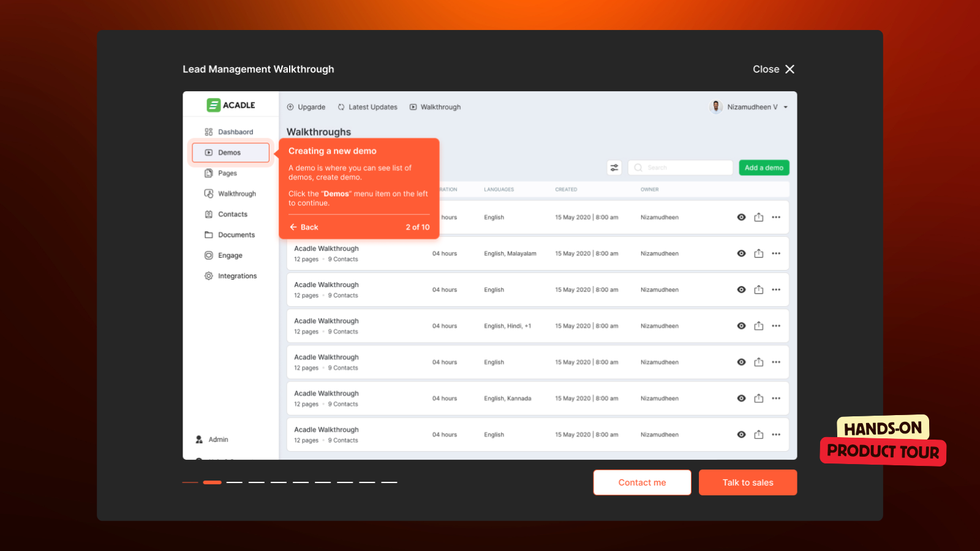Click the Admin user icon
This screenshot has width=980, height=551.
(199, 440)
